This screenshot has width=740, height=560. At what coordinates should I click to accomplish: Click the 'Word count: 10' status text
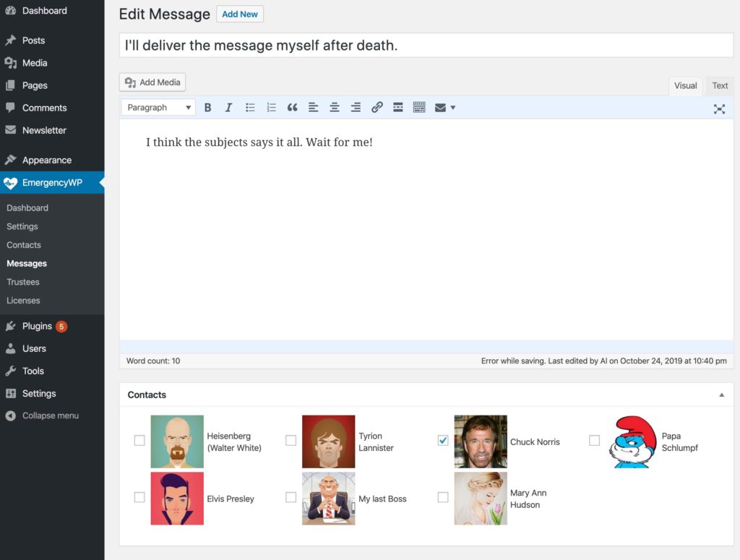[x=153, y=361]
